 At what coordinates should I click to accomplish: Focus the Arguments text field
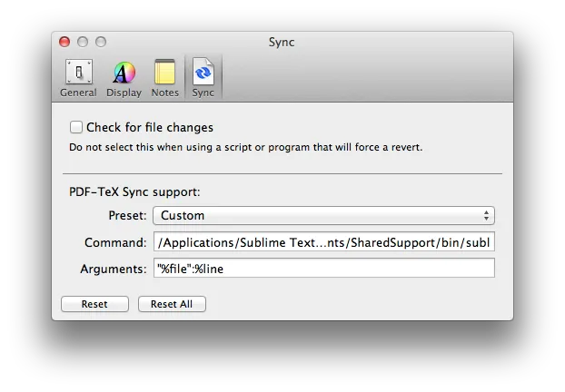pyautogui.click(x=324, y=268)
